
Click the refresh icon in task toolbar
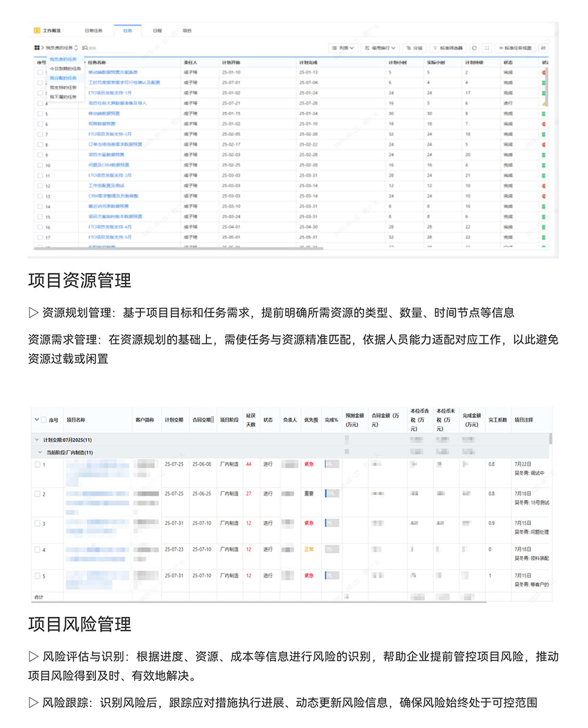point(475,48)
